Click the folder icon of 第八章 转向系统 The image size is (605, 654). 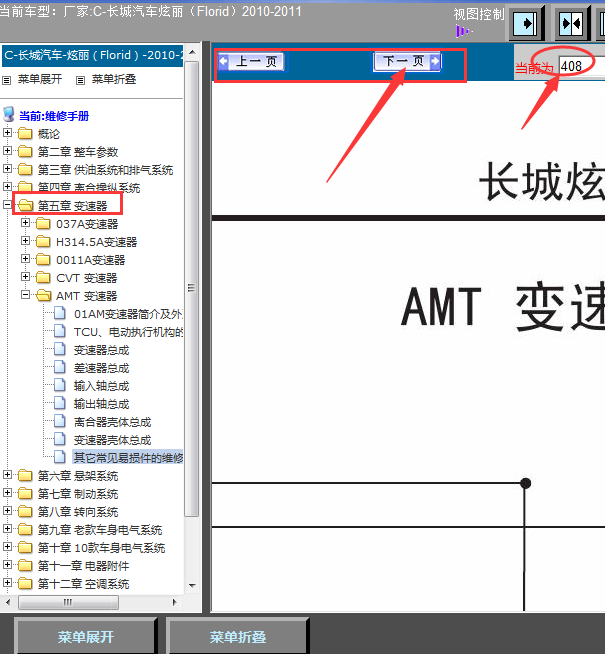click(25, 511)
